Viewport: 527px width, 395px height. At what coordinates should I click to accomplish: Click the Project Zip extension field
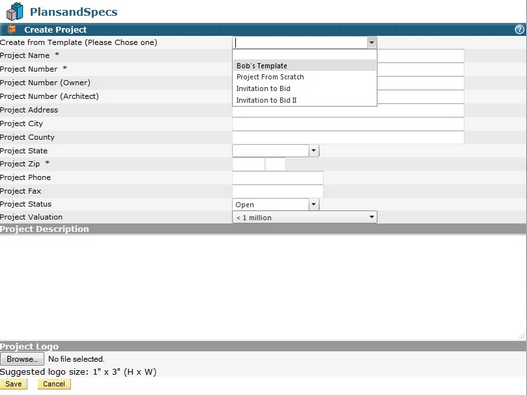275,164
